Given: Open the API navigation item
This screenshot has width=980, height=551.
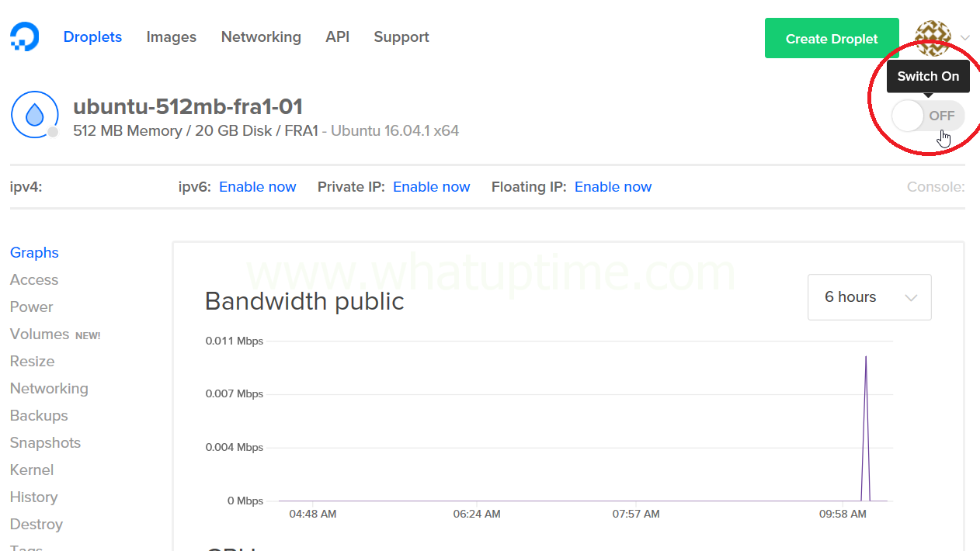Looking at the screenshot, I should 337,37.
